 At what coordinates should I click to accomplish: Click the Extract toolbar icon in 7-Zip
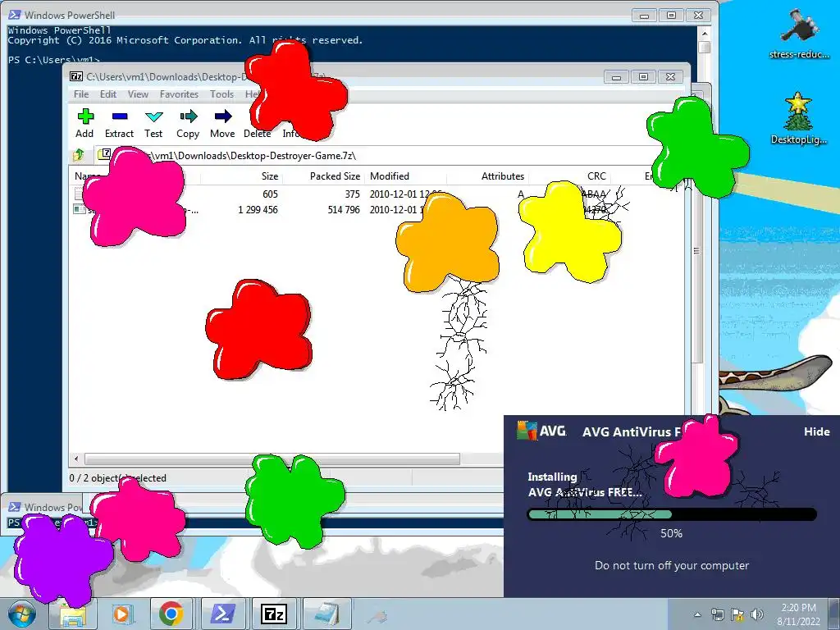click(x=119, y=124)
